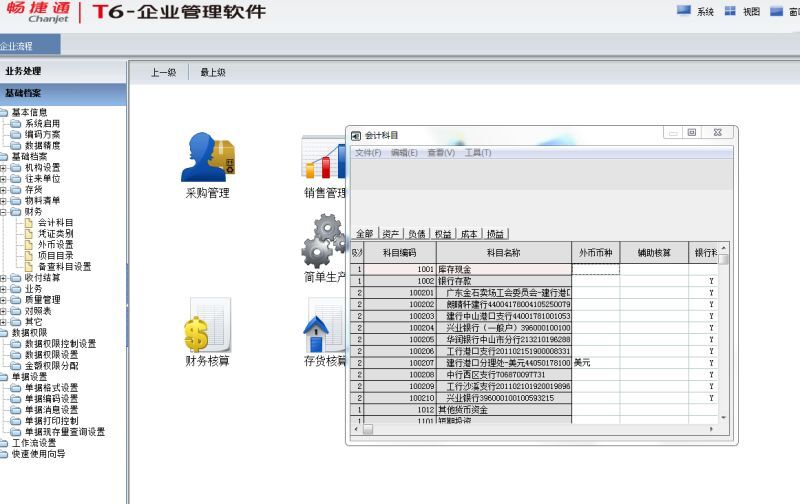Open 单据打印控制 item
800x504 pixels.
coord(51,421)
